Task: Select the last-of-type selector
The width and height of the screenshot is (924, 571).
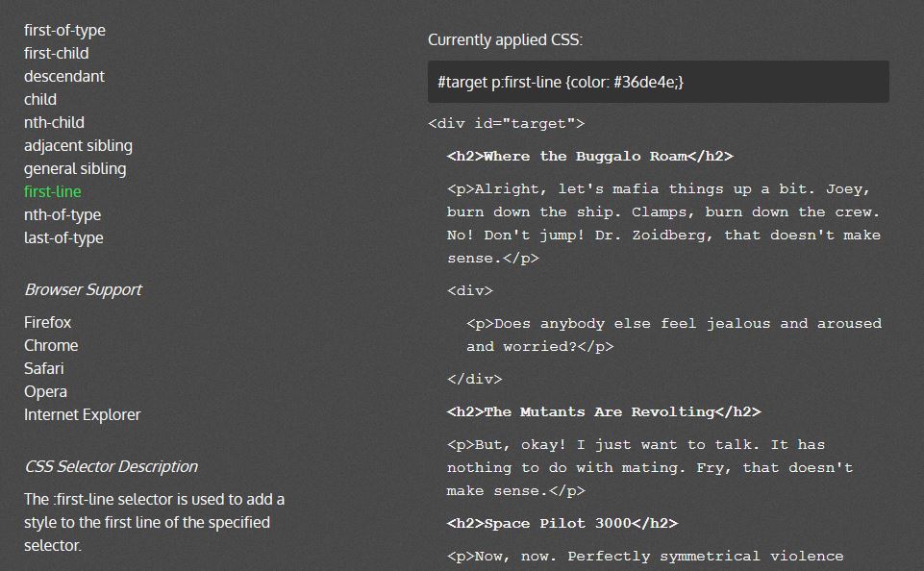Action: 63,237
